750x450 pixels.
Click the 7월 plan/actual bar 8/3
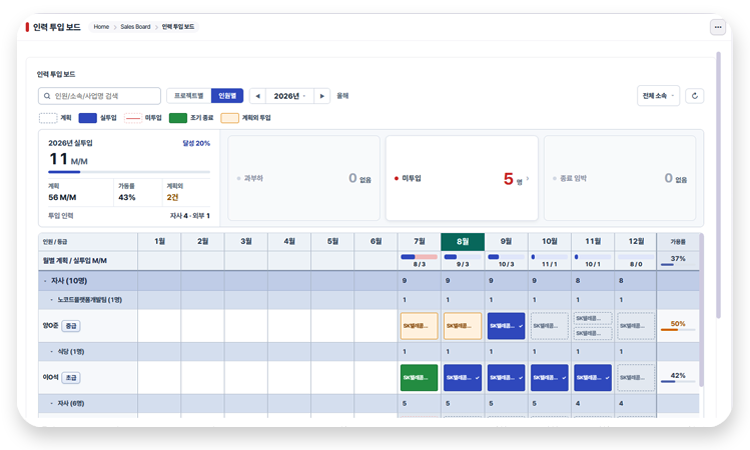[419, 257]
